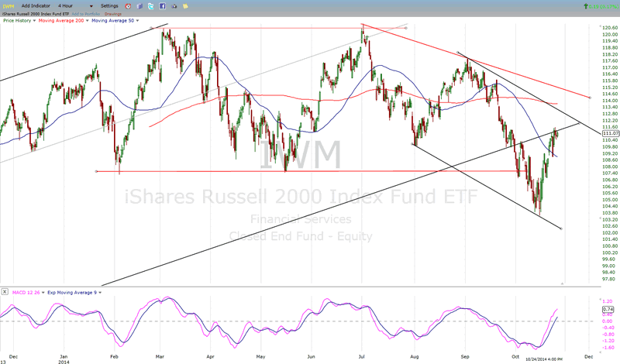The image size is (620, 364).
Task: Open the yellow sticky note icon
Action: [185, 6]
